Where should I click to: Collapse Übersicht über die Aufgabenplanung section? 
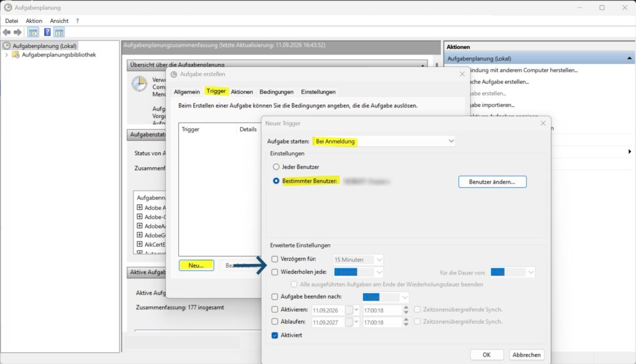(422, 65)
